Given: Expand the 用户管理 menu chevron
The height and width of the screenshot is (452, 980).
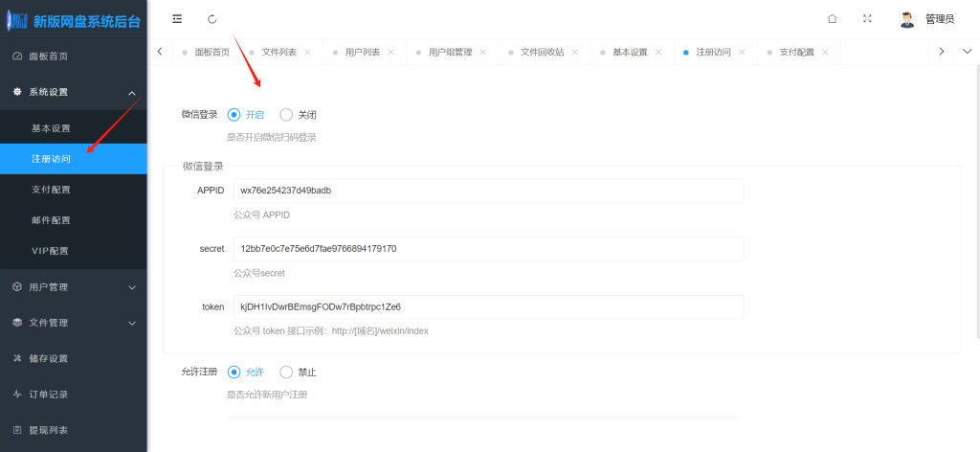Looking at the screenshot, I should tap(132, 287).
